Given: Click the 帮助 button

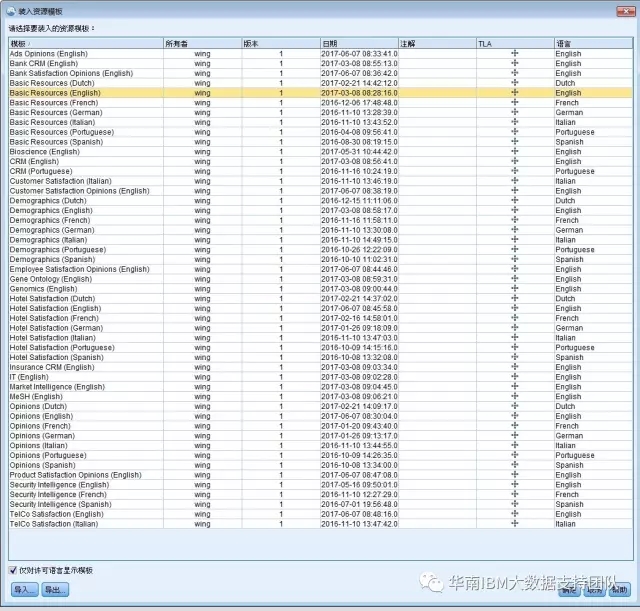Looking at the screenshot, I should point(619,589).
